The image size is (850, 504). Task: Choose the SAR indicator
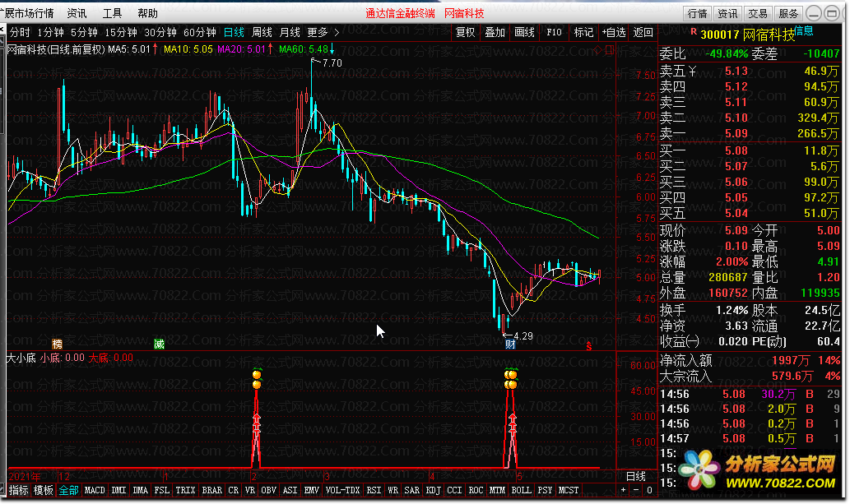click(x=412, y=491)
